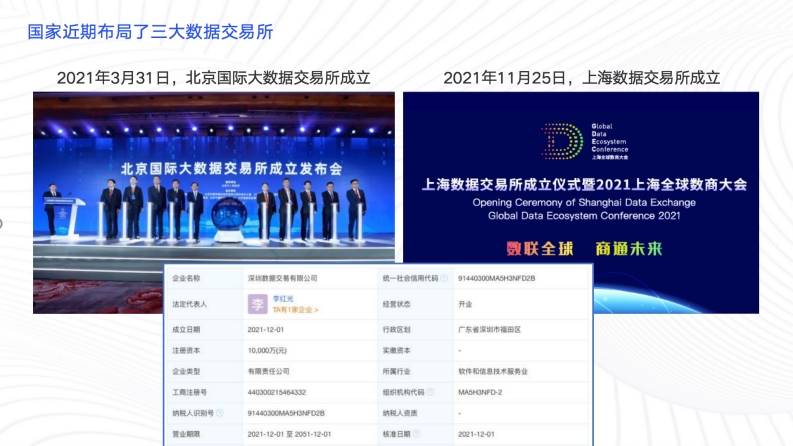Click business term '2021-12-01 至 2051-12-01'

pos(289,434)
